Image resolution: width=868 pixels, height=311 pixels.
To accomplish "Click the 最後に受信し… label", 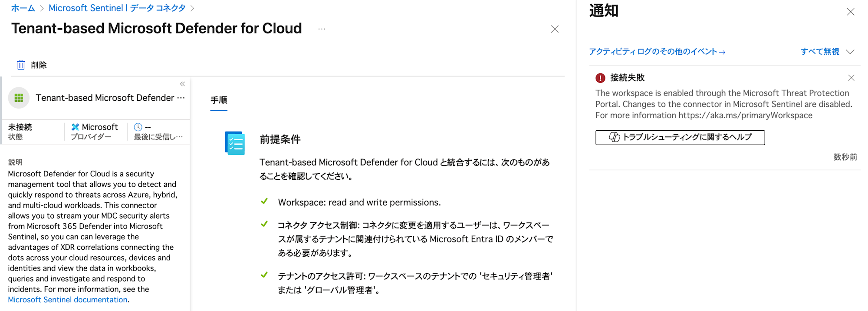I will tap(158, 137).
